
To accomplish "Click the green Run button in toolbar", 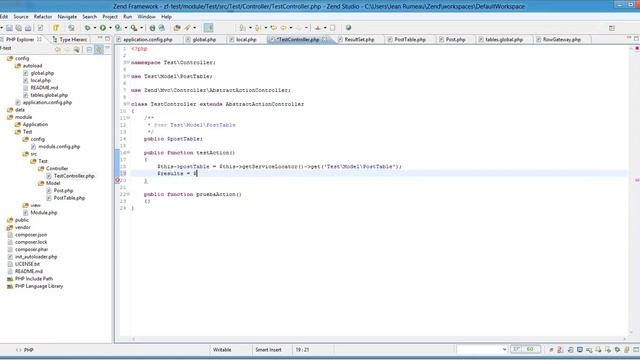I will [x=103, y=28].
